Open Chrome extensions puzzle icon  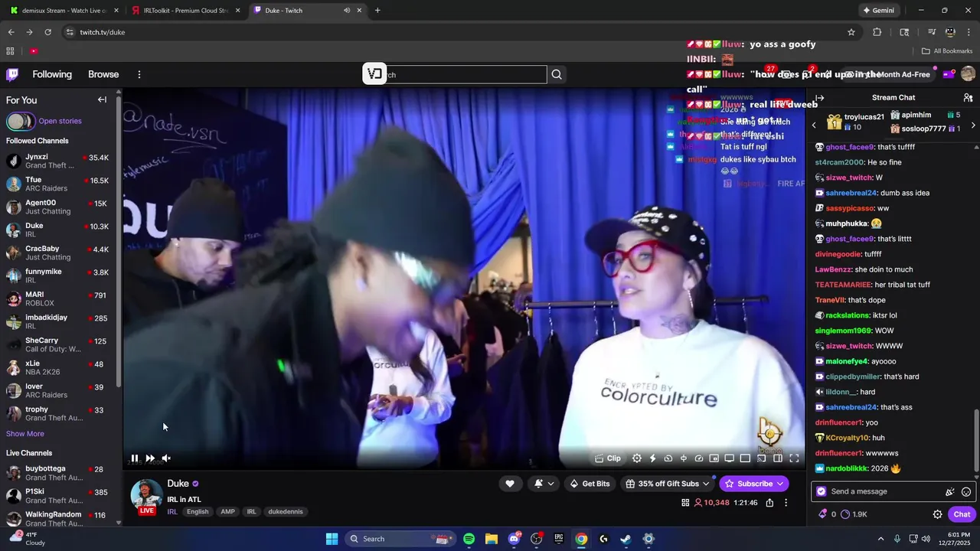(x=877, y=32)
